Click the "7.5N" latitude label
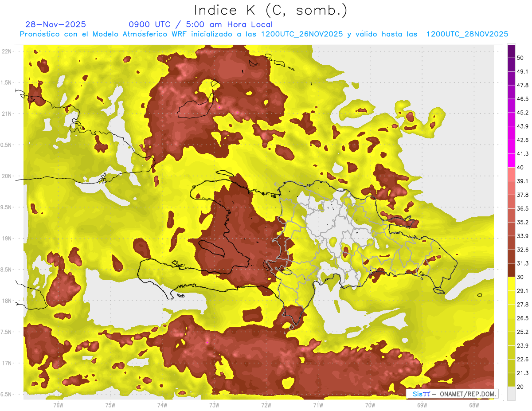This screenshot has height=411, width=532. pos(7,332)
